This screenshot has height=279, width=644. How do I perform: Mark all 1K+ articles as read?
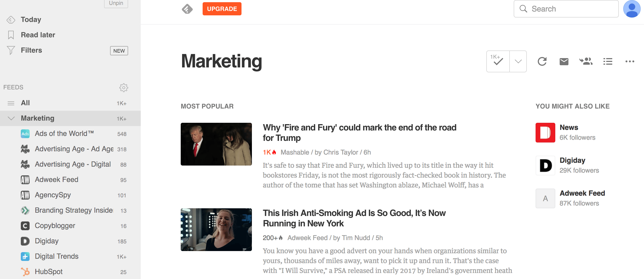[497, 61]
